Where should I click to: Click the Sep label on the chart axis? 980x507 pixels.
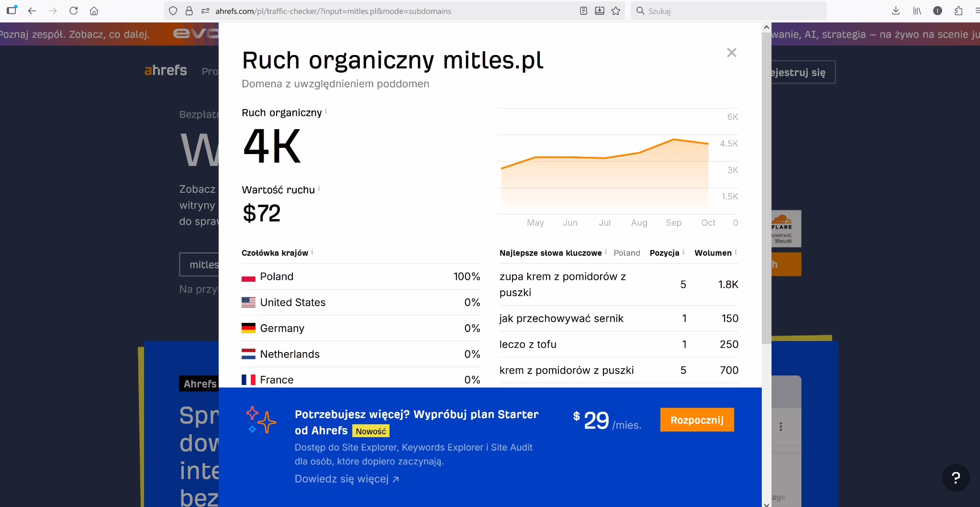tap(674, 223)
